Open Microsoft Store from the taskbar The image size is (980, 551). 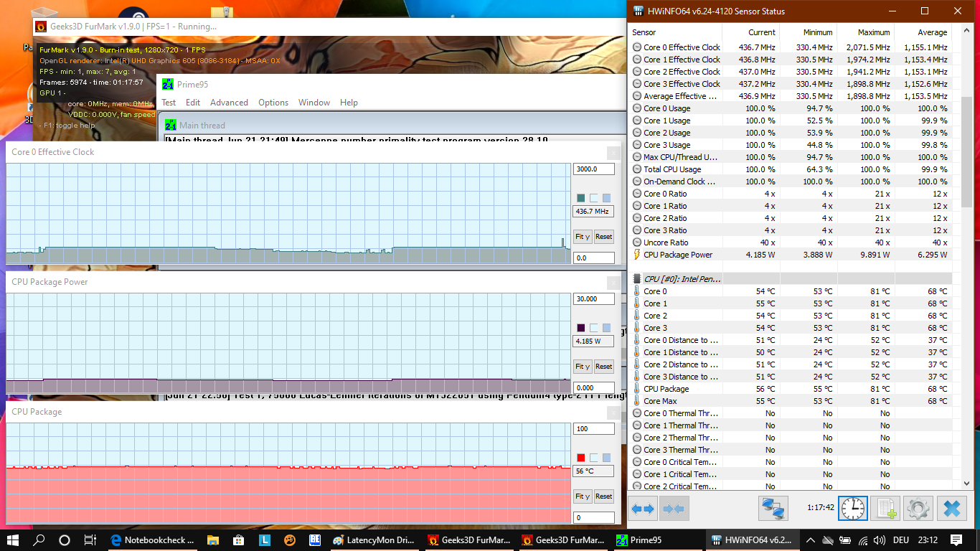[238, 540]
